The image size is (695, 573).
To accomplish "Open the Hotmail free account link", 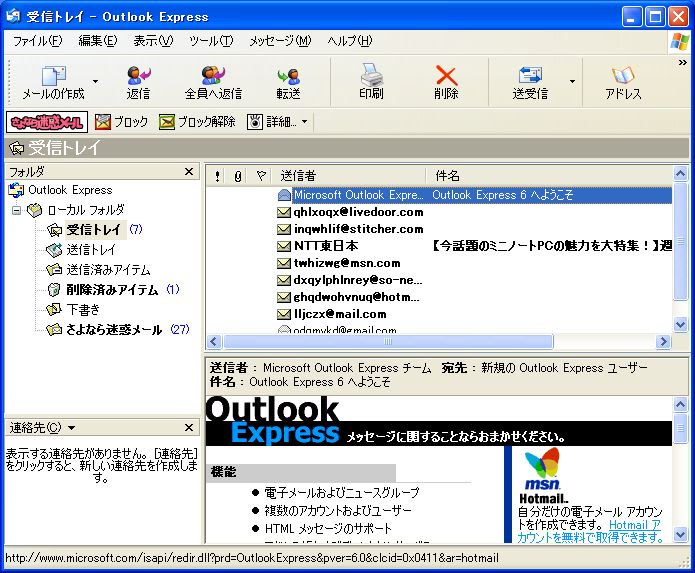I will pos(590,531).
